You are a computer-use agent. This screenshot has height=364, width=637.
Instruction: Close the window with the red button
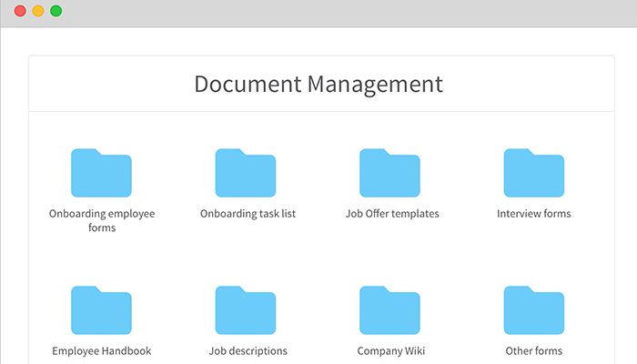point(20,11)
